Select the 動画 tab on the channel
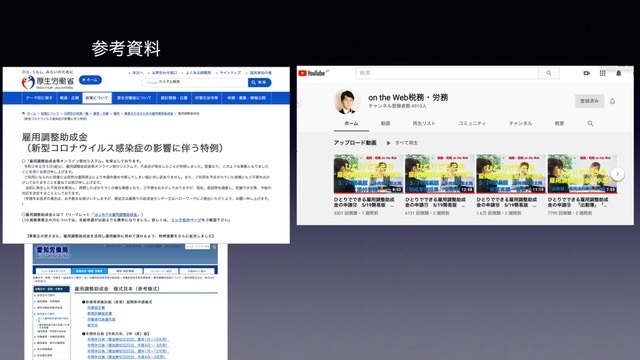Viewport: 640px width, 360px height. point(386,123)
